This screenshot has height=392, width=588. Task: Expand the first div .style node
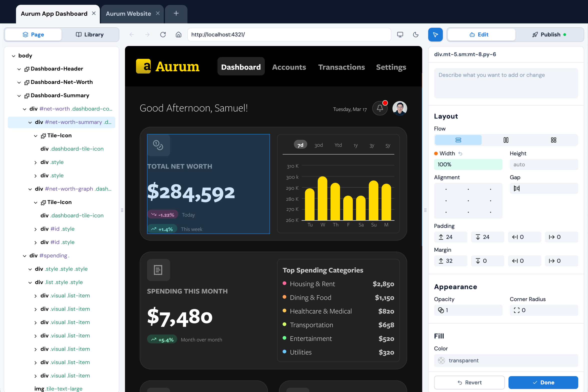35,162
